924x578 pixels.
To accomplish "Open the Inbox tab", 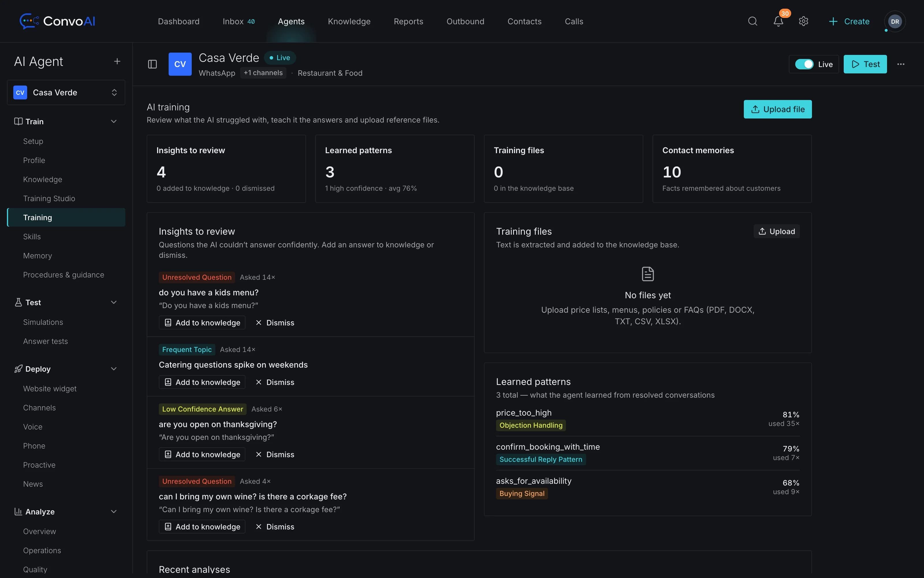I will pyautogui.click(x=239, y=21).
